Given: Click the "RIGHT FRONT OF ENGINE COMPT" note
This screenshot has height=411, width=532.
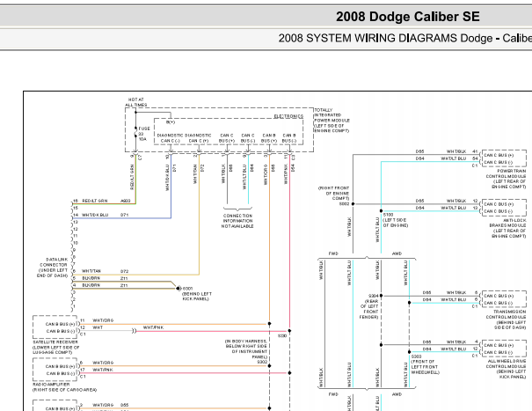Looking at the screenshot, I should pyautogui.click(x=334, y=194).
